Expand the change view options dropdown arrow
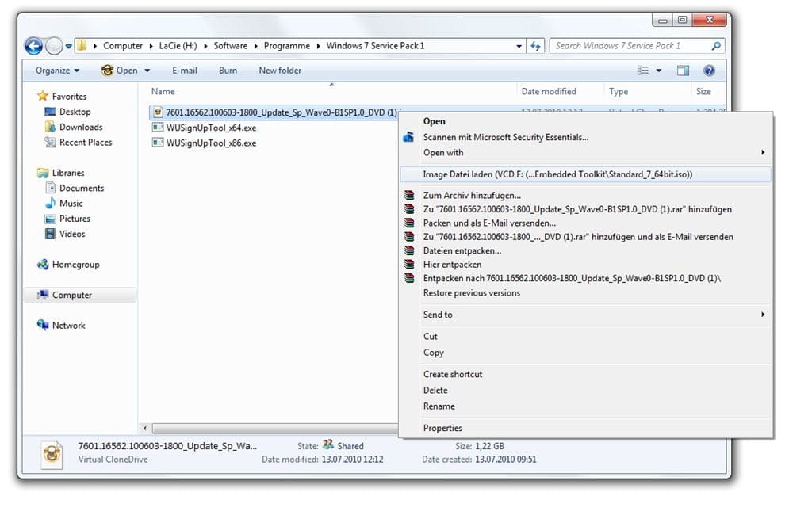The width and height of the screenshot is (812, 511). click(659, 71)
